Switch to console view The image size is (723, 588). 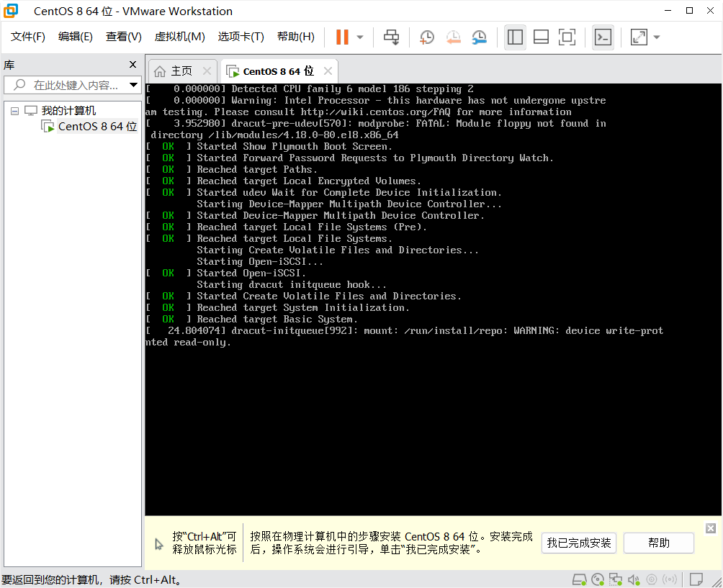pos(603,37)
